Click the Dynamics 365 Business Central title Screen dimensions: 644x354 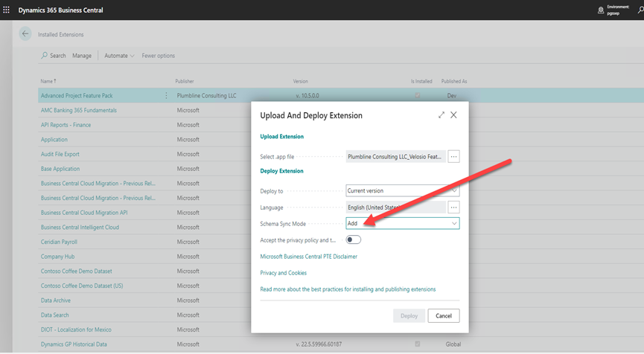[x=61, y=10]
